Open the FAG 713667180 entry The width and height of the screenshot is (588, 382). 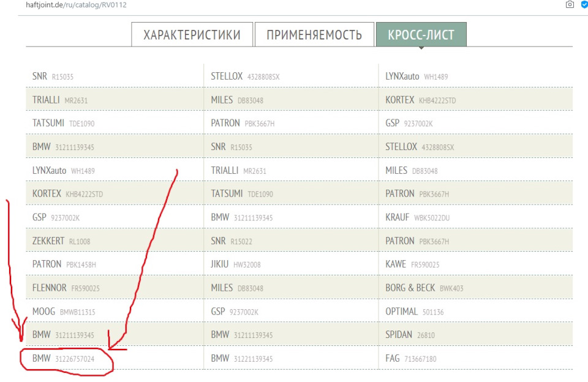(x=417, y=359)
